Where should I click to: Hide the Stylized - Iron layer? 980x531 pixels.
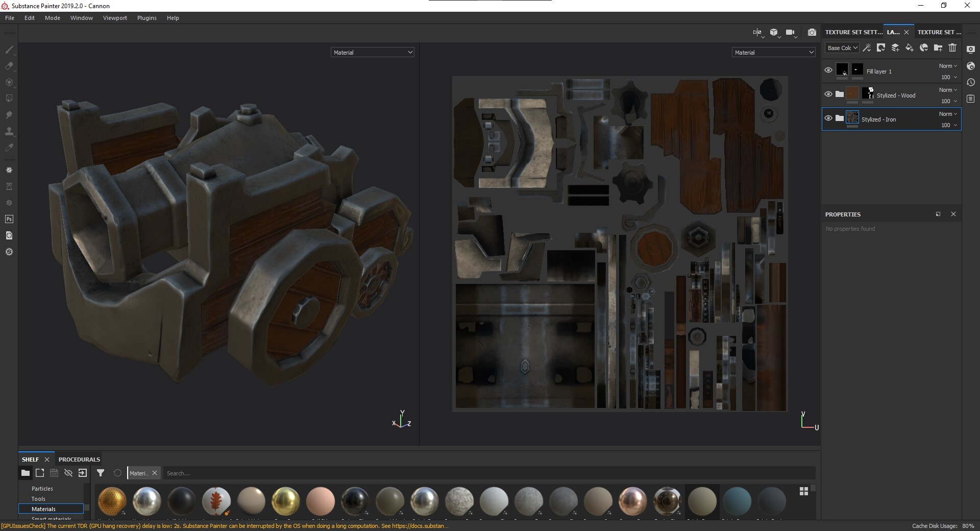pos(828,118)
